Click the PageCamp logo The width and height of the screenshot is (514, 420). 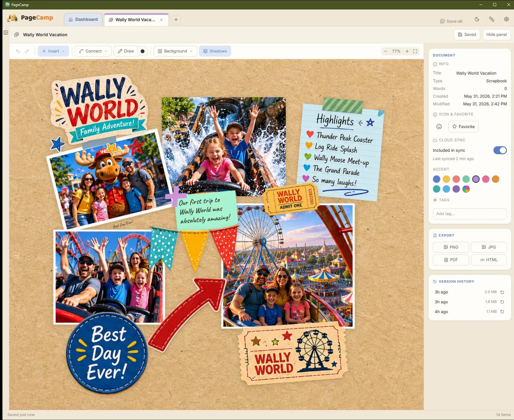(30, 18)
